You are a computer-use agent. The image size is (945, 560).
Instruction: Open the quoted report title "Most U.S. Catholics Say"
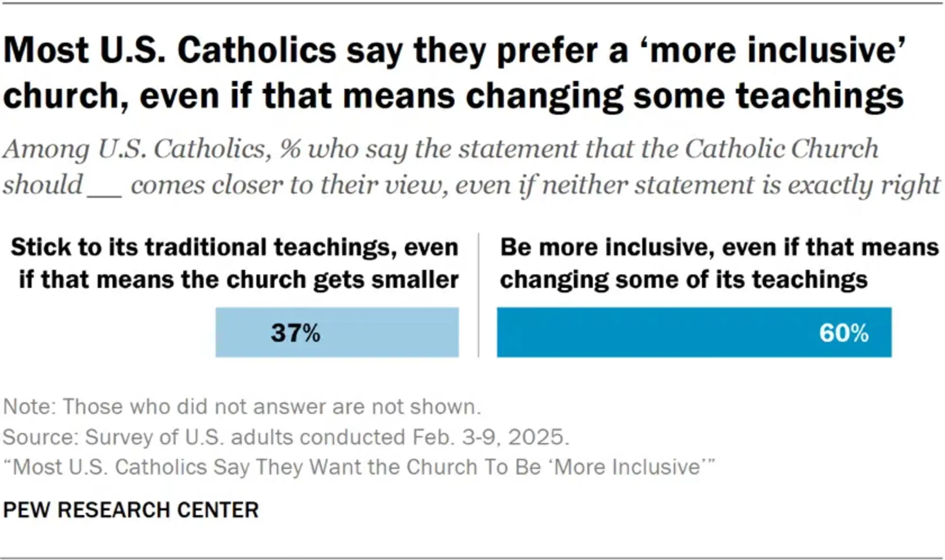(x=359, y=467)
